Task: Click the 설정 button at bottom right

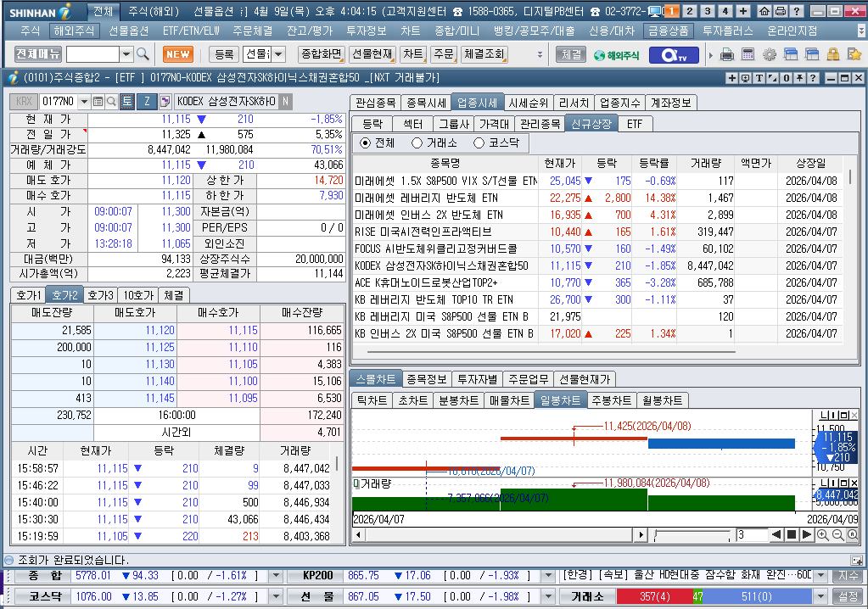Action: 848,597
